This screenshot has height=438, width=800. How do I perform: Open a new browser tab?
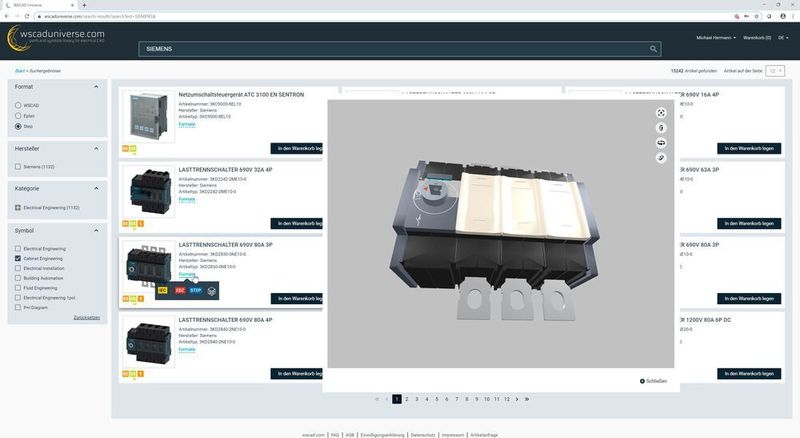tap(84, 5)
